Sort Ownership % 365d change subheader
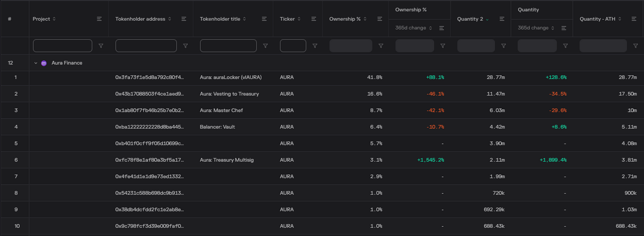644x236 pixels. click(414, 28)
